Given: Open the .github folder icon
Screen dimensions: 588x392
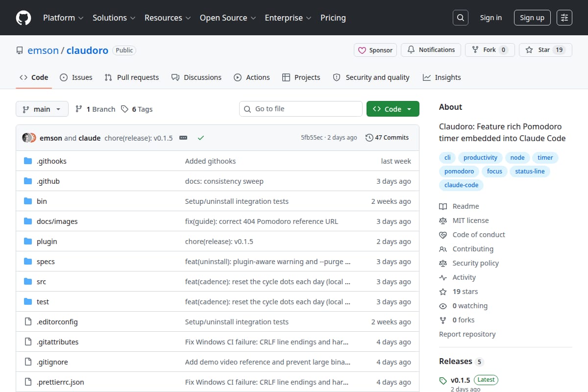Looking at the screenshot, I should coord(28,181).
